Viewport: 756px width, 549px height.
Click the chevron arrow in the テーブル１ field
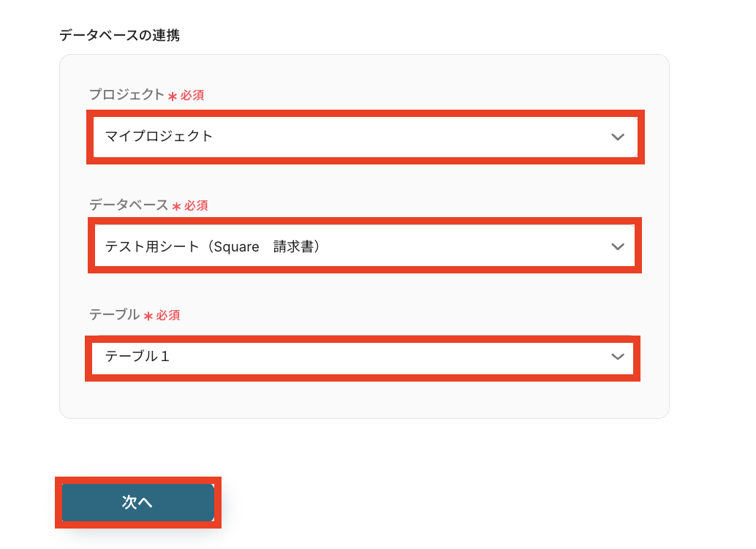pos(618,357)
